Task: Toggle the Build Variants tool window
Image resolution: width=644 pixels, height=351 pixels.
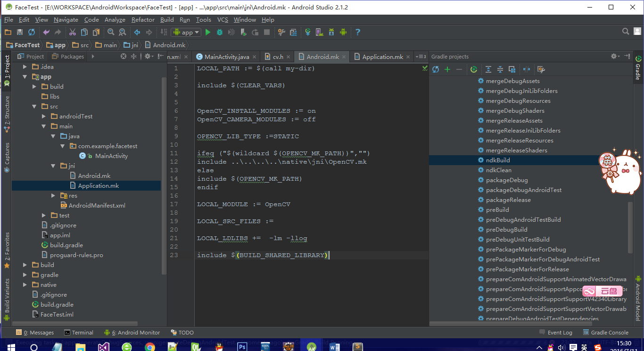Action: coord(7,299)
